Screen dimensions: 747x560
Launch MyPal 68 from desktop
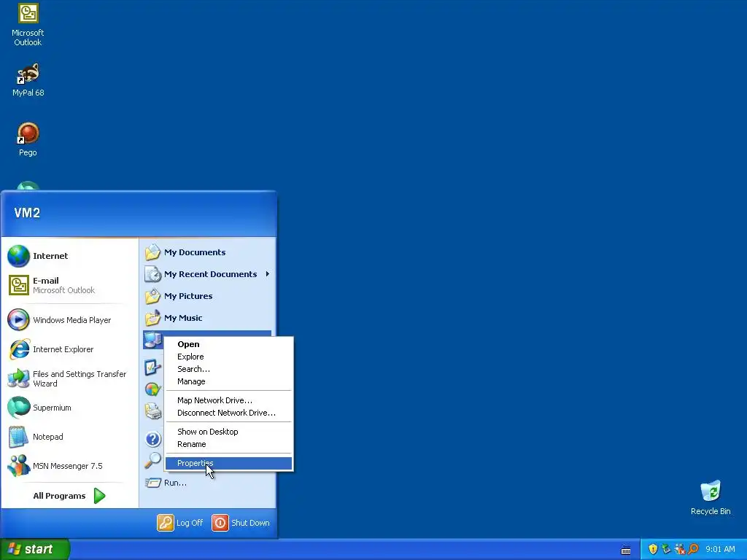(28, 80)
